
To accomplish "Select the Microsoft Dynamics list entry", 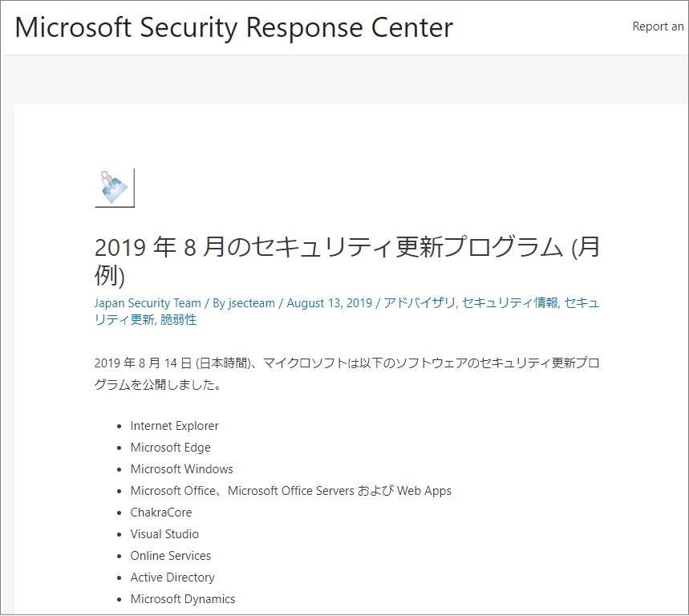I will [x=183, y=599].
